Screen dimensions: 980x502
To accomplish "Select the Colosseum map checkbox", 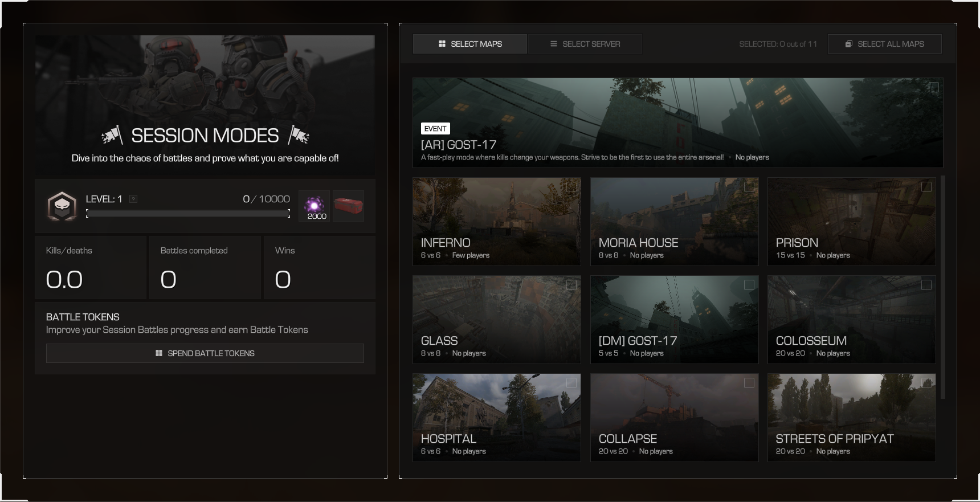I will click(926, 285).
